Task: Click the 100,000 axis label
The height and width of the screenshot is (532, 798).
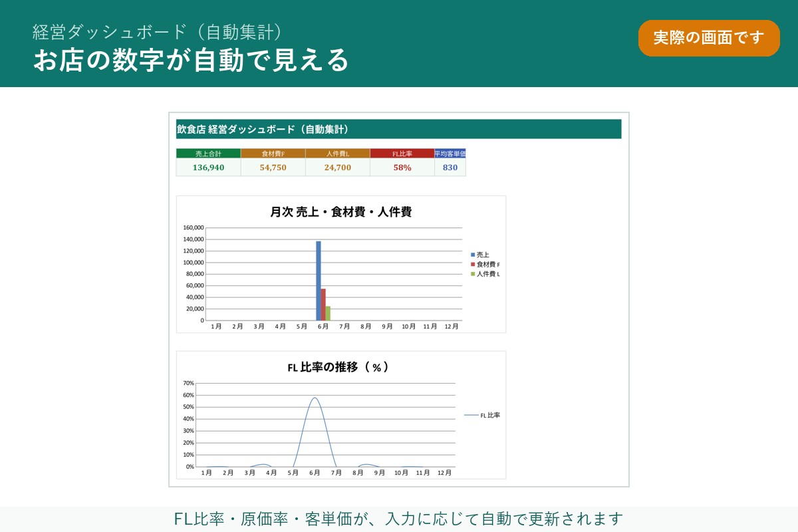Action: [193, 263]
